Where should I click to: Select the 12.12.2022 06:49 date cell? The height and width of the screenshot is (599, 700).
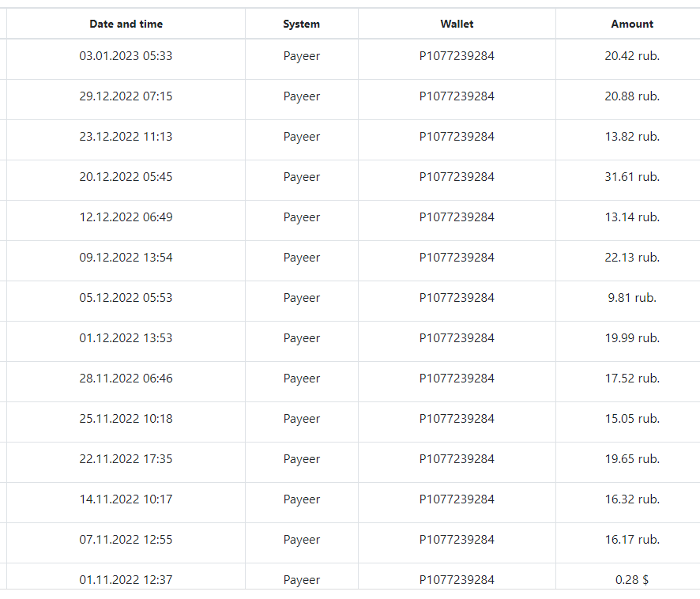[x=126, y=217]
